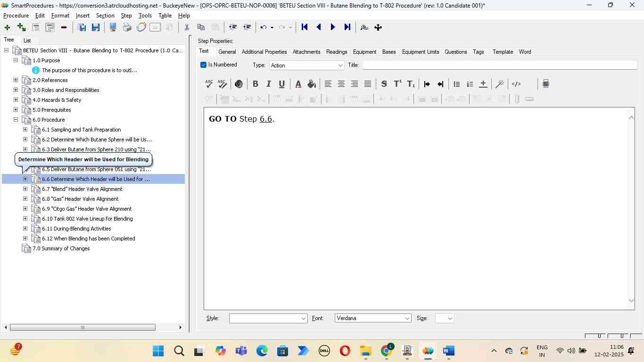This screenshot has width=644, height=362.
Task: Go to previous step arrow icon
Action: point(319,27)
